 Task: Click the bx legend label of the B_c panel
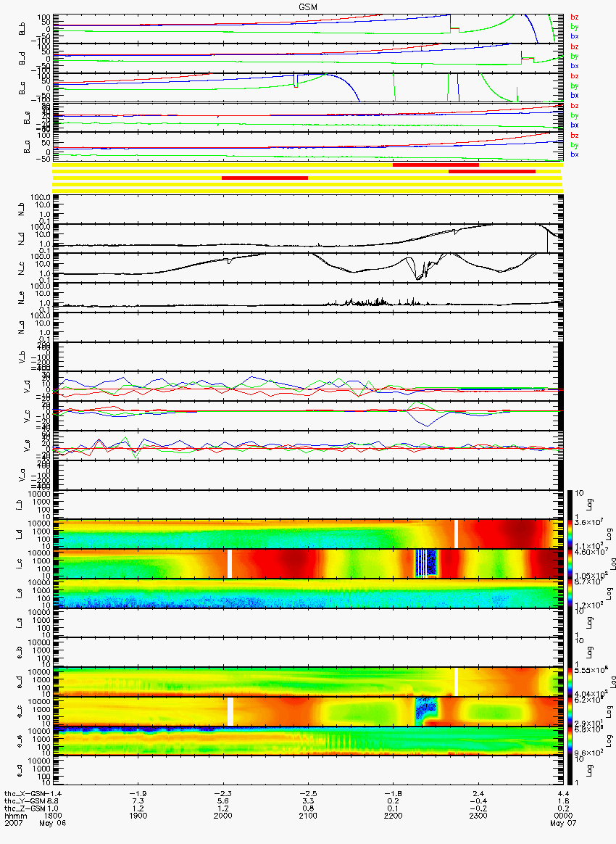tap(574, 95)
